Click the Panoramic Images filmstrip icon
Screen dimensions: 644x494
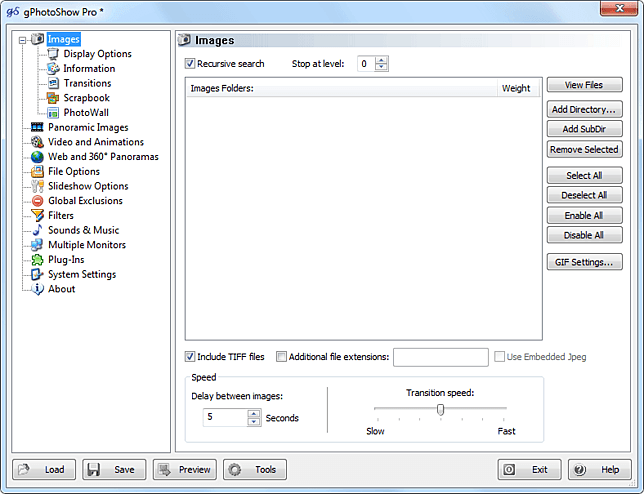[37, 127]
